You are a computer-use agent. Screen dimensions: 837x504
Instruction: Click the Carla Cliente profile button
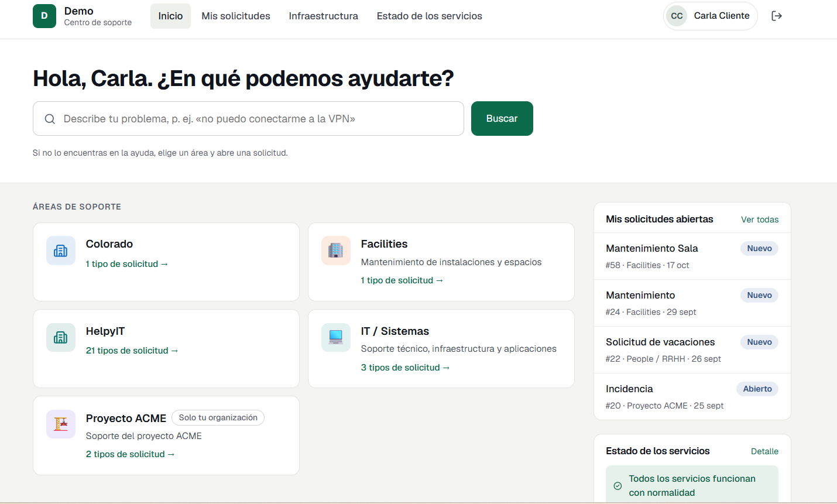tap(711, 16)
